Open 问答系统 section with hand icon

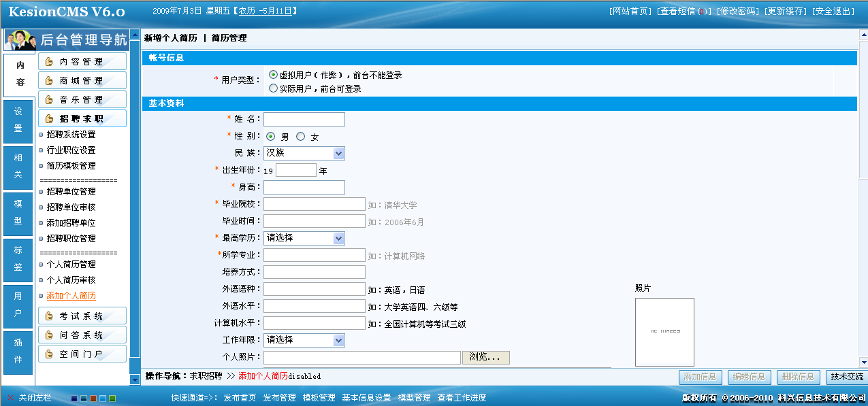pos(82,335)
